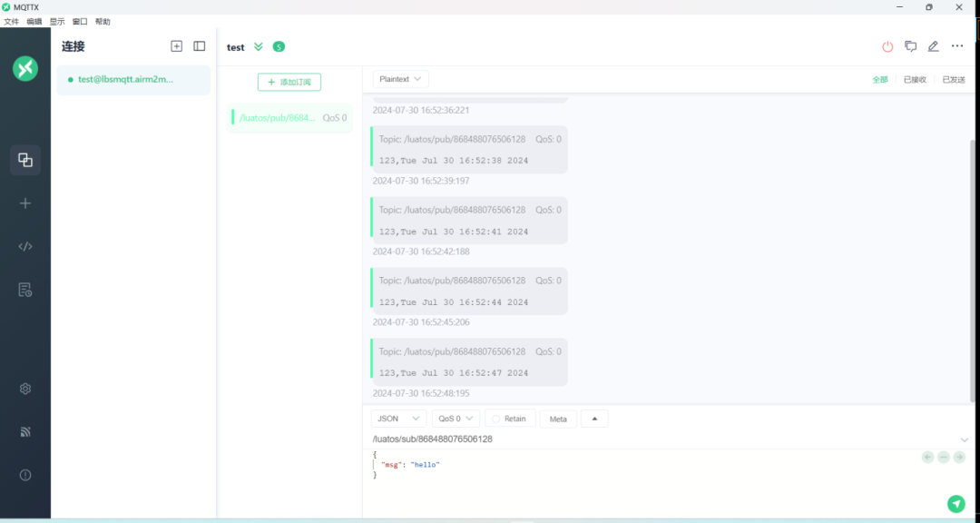Open the JSON payload type dropdown
This screenshot has height=523, width=980.
pyautogui.click(x=398, y=419)
